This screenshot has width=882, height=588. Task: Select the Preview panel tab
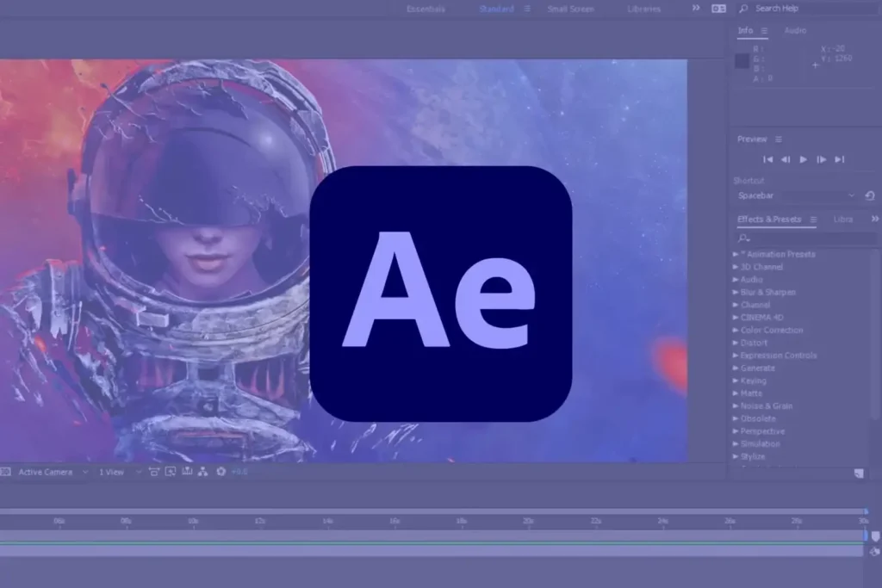(x=752, y=139)
